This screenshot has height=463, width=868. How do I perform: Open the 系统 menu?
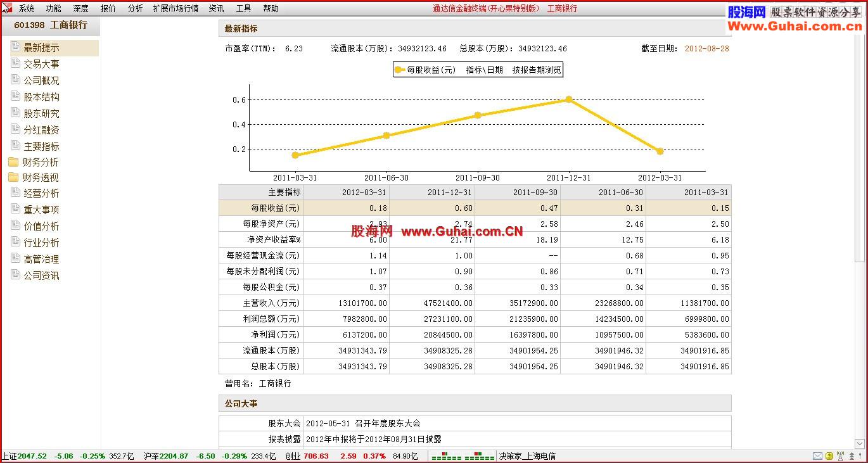[x=27, y=8]
